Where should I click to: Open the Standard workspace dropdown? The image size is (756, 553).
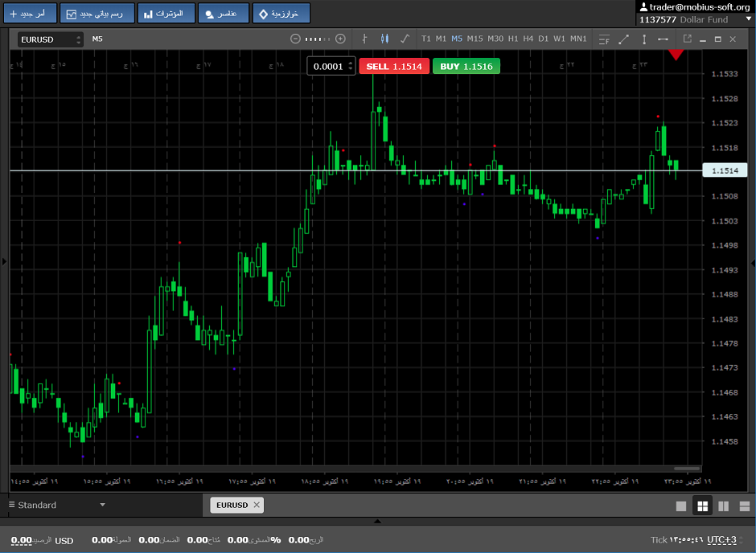point(57,505)
